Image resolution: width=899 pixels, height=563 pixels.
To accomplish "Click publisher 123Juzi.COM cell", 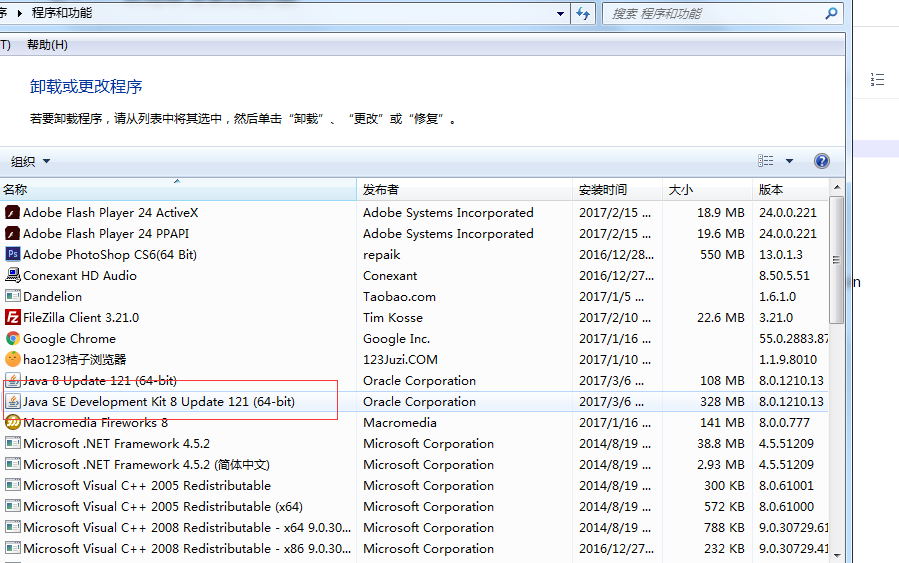I will [x=400, y=360].
